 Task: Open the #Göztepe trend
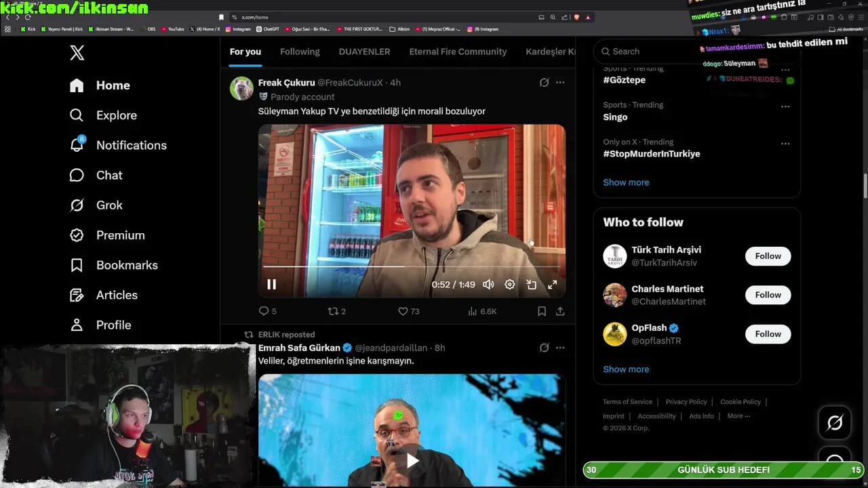[x=624, y=80]
